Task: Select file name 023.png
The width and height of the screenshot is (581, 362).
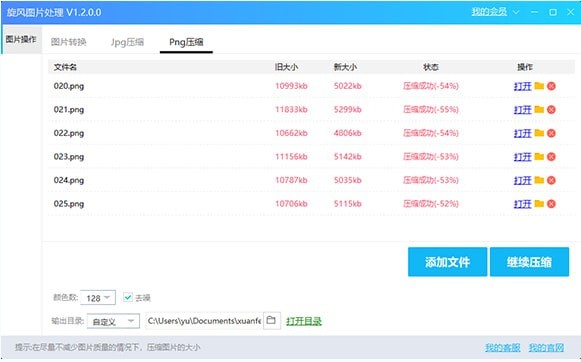Action: pos(69,157)
